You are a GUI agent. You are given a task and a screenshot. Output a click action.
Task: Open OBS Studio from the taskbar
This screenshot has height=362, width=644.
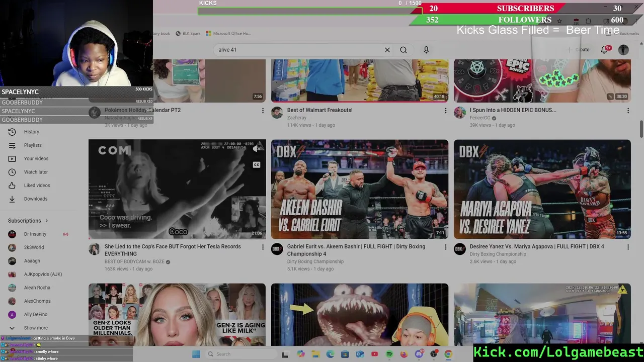click(x=434, y=354)
